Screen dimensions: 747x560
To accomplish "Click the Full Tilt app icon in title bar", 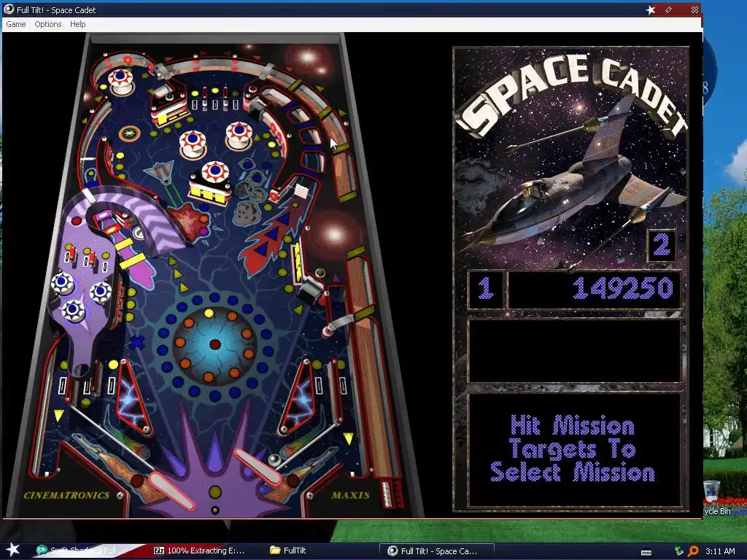I will point(9,9).
